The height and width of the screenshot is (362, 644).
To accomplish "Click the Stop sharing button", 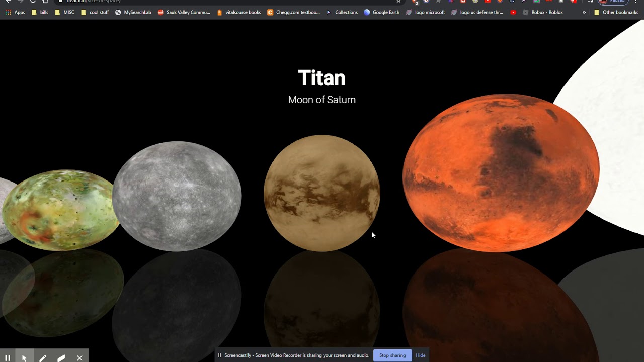I will click(392, 355).
